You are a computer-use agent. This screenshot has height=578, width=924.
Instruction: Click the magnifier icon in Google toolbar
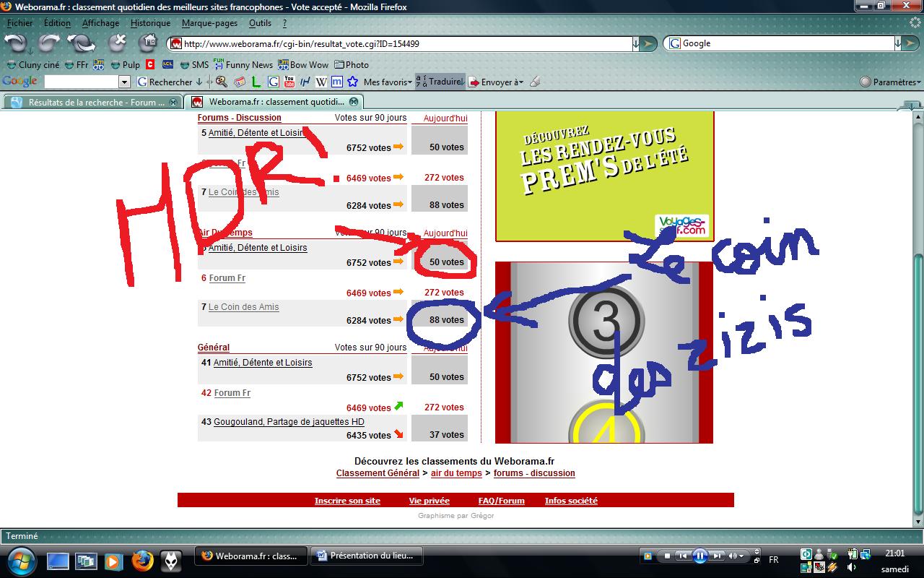[x=221, y=82]
